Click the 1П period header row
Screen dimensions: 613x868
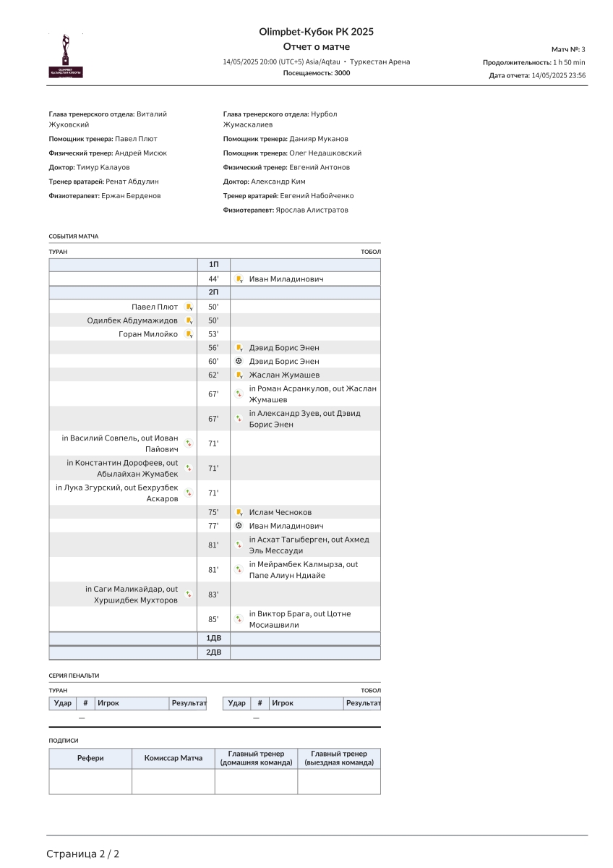tap(214, 265)
